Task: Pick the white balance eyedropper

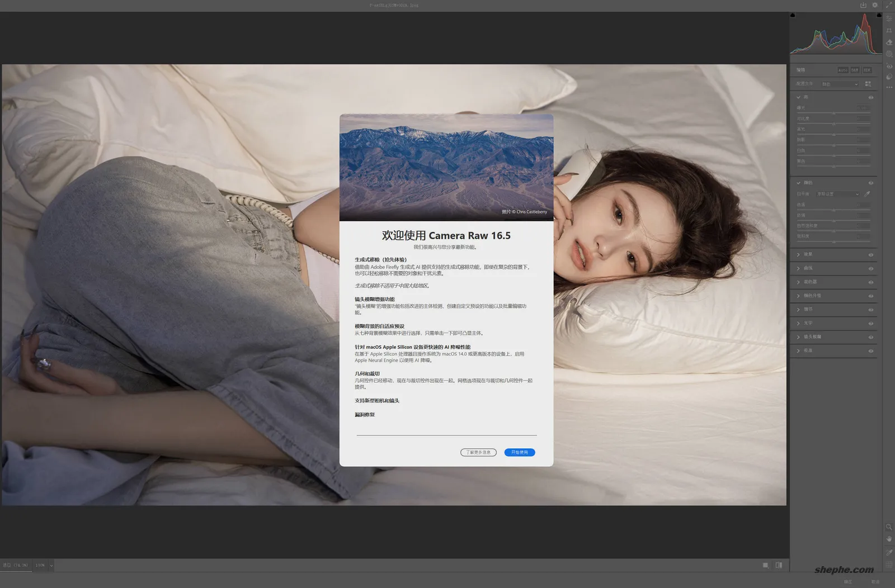Action: tap(867, 194)
